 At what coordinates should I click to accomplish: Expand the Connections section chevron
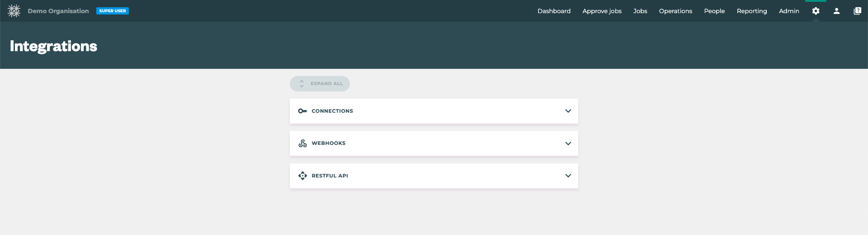click(568, 111)
